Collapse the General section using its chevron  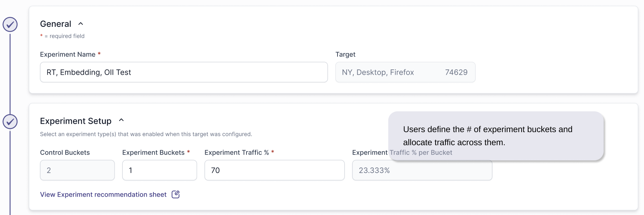81,24
